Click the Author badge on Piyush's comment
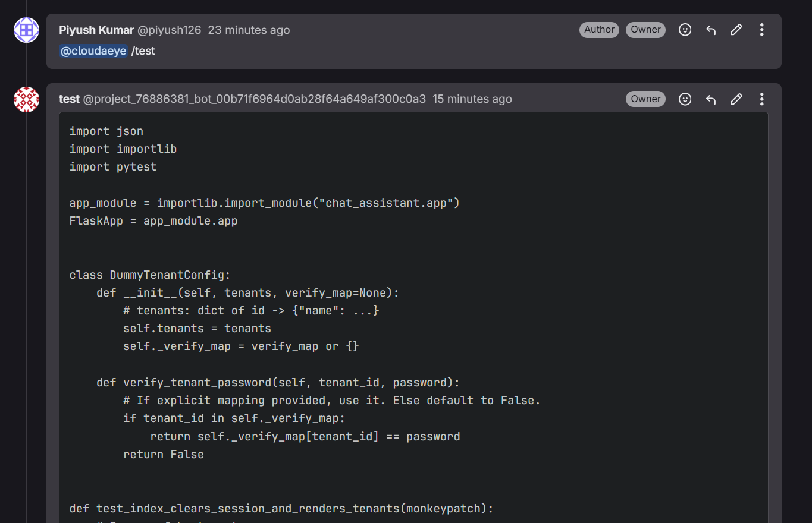Image resolution: width=812 pixels, height=523 pixels. pyautogui.click(x=599, y=29)
